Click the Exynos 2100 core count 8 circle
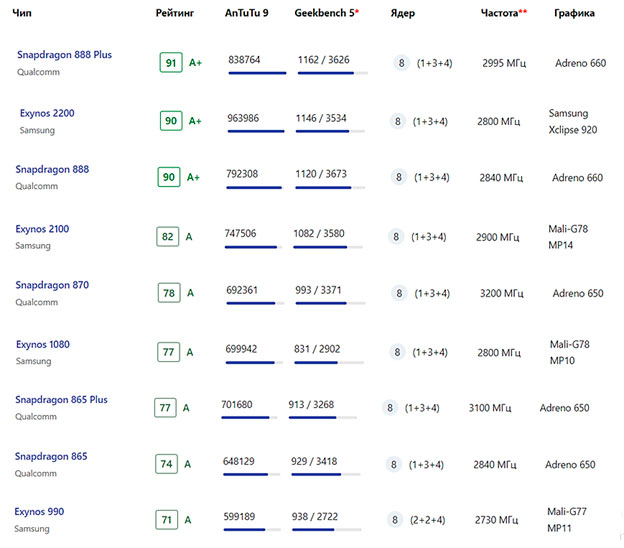624x548 pixels. coord(396,237)
